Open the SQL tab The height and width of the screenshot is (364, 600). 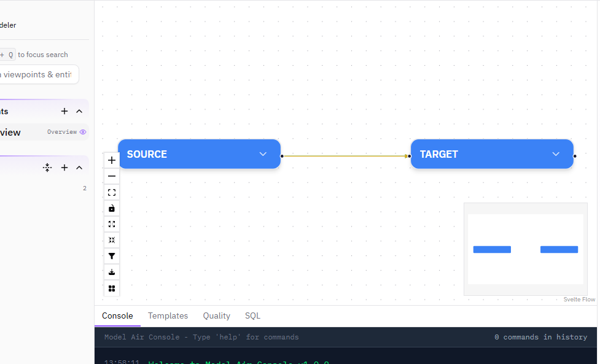(252, 316)
